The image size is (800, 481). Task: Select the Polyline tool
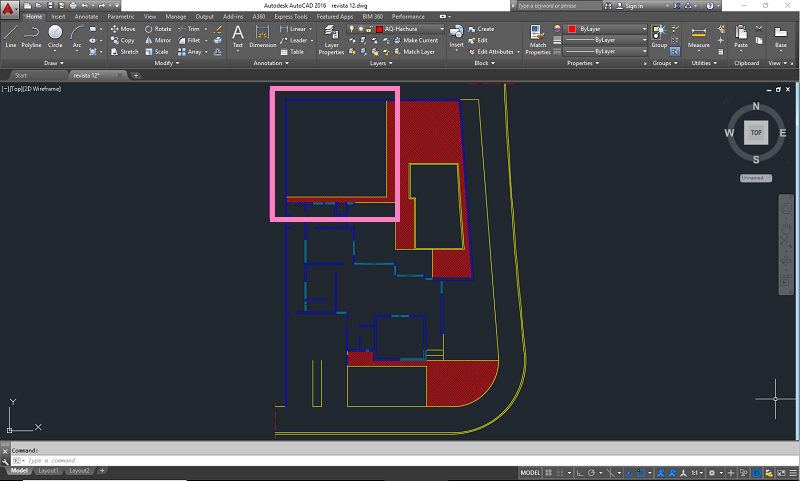pos(31,36)
